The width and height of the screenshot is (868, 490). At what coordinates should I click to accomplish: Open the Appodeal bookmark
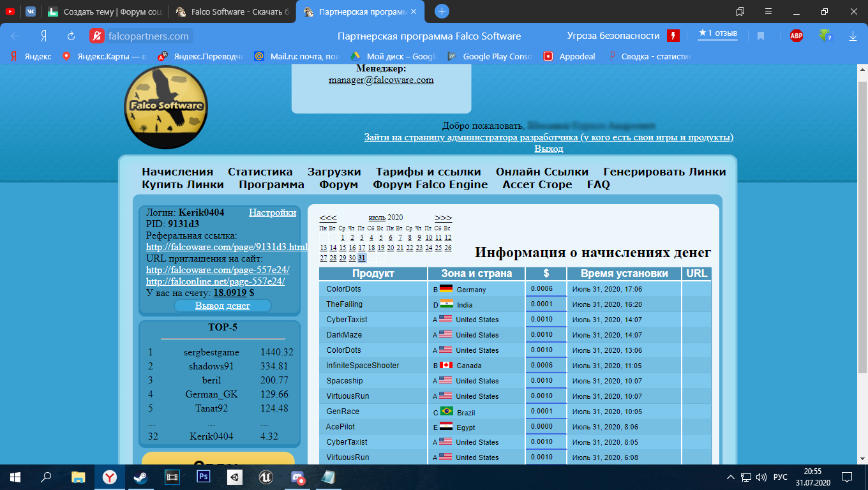click(570, 56)
